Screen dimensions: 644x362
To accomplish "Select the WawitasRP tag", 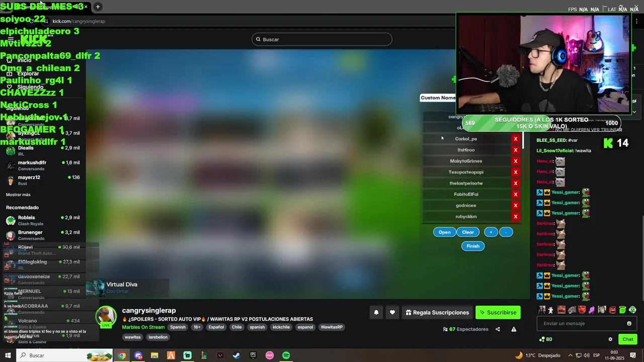I will coord(332,327).
